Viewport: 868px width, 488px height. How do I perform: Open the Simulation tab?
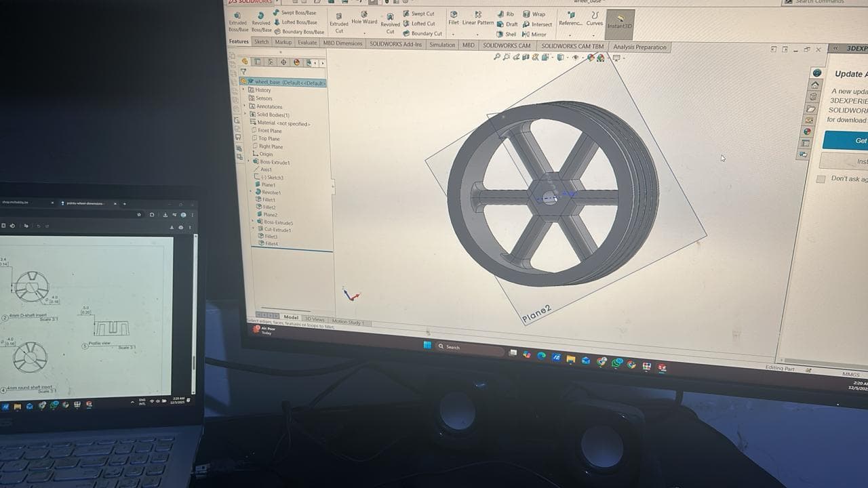pos(442,45)
